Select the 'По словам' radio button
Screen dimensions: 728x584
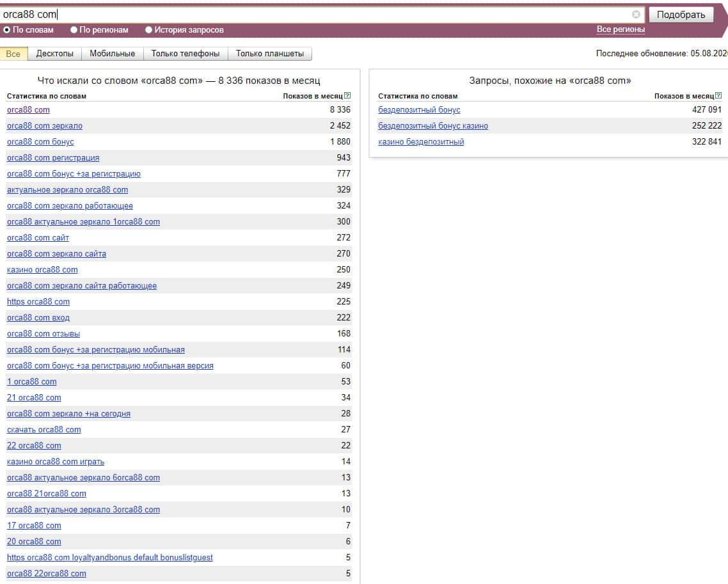6,29
